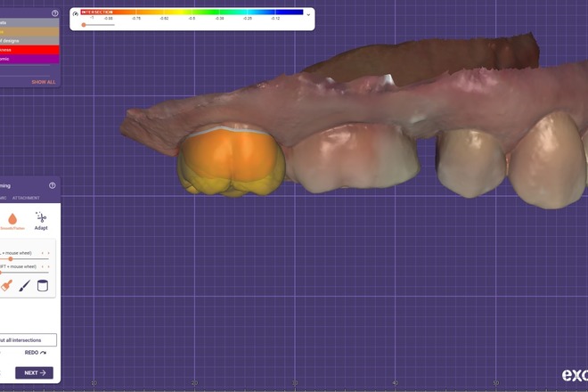
Task: Pick the fine knife brush icon
Action: [25, 286]
